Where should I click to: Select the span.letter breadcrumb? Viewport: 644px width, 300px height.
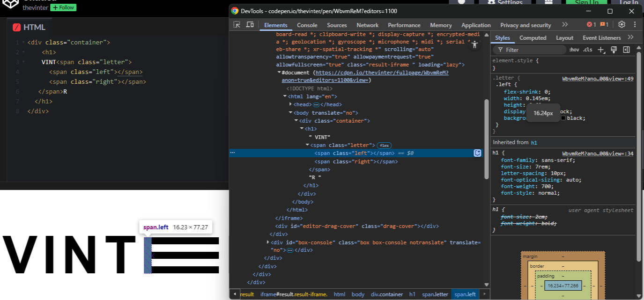(435, 294)
